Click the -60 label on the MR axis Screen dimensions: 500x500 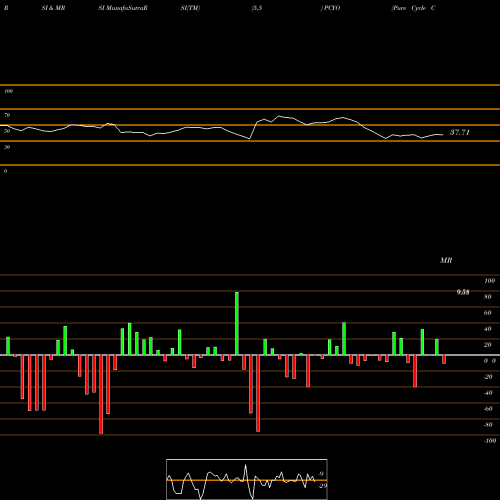(x=488, y=409)
